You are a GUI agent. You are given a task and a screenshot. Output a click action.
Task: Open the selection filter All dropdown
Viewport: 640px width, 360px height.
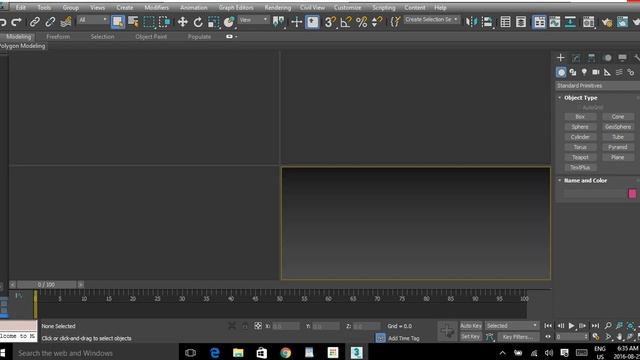click(x=93, y=20)
